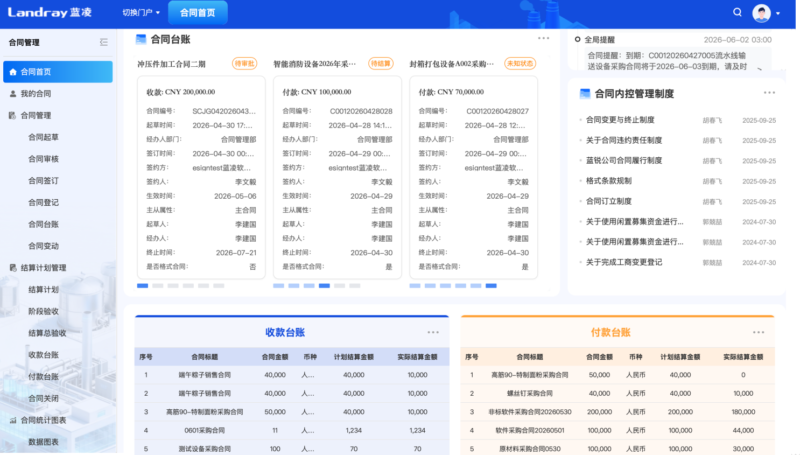Click the 合同台账 panel title icon

click(141, 39)
